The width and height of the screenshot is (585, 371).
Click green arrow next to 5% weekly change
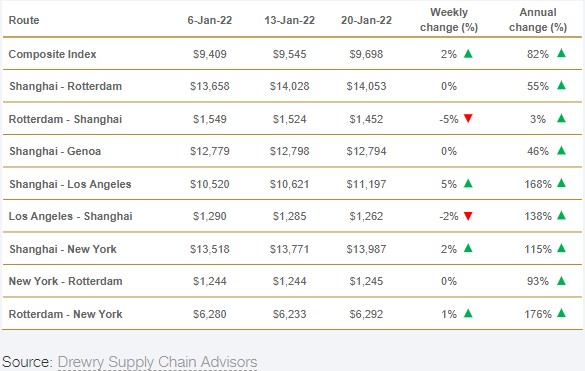468,183
